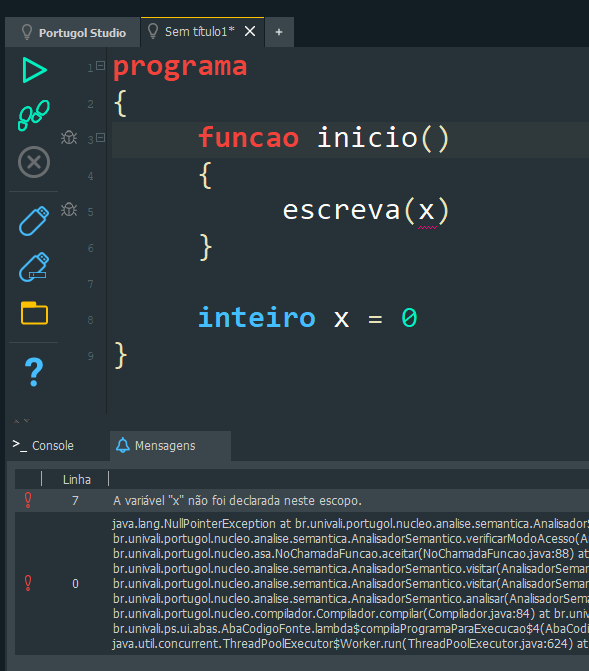Viewport: 589px width, 671px height.
Task: Save as using pen drive with label icon
Action: pos(34,267)
